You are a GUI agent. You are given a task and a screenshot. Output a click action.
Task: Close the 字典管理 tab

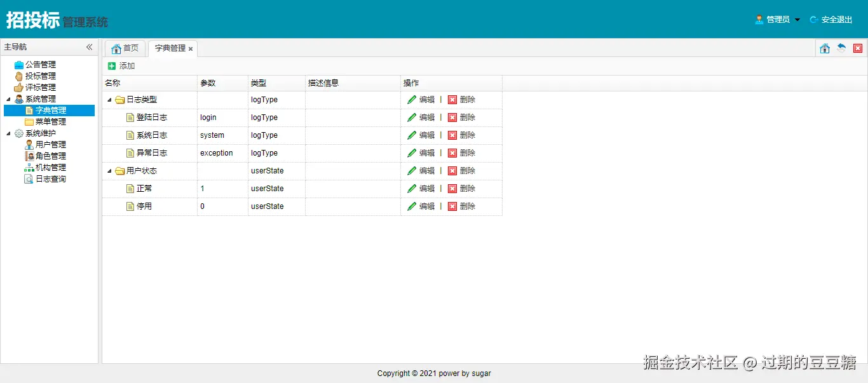[191, 49]
